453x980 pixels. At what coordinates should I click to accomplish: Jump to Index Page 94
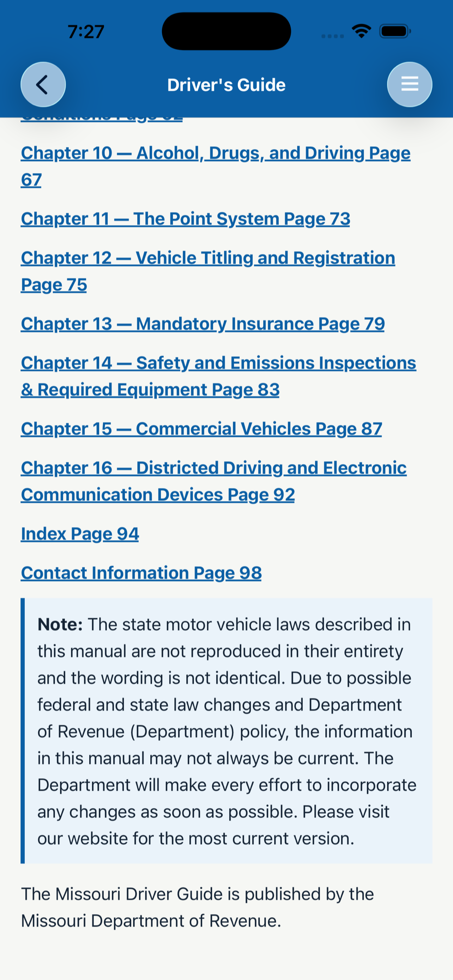pos(80,534)
